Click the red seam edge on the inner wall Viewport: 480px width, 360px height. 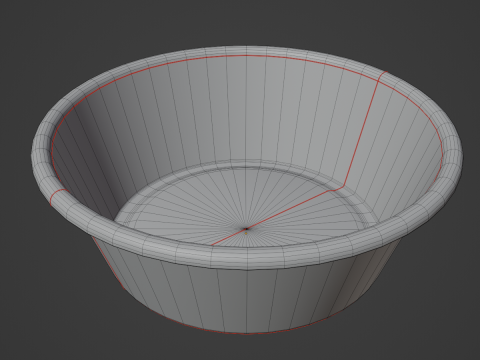point(361,133)
